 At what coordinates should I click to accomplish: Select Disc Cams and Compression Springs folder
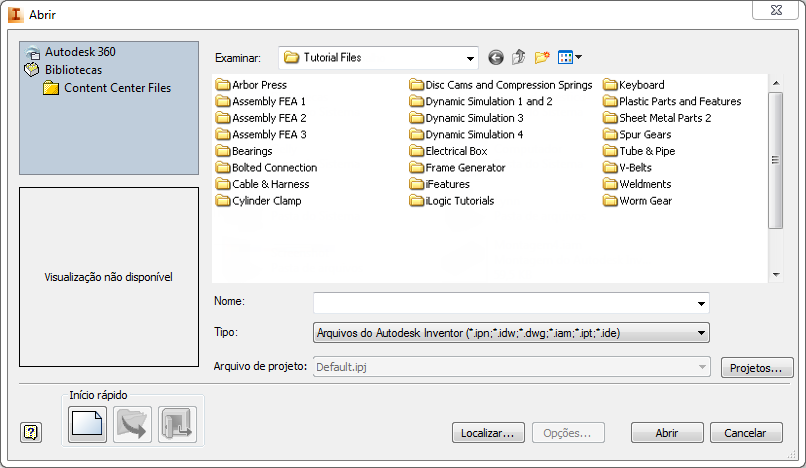pyautogui.click(x=501, y=85)
